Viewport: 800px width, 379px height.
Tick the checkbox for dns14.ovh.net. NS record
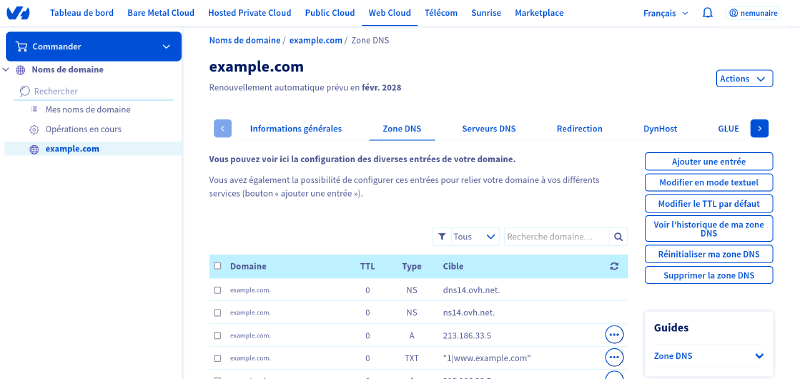pyautogui.click(x=217, y=290)
